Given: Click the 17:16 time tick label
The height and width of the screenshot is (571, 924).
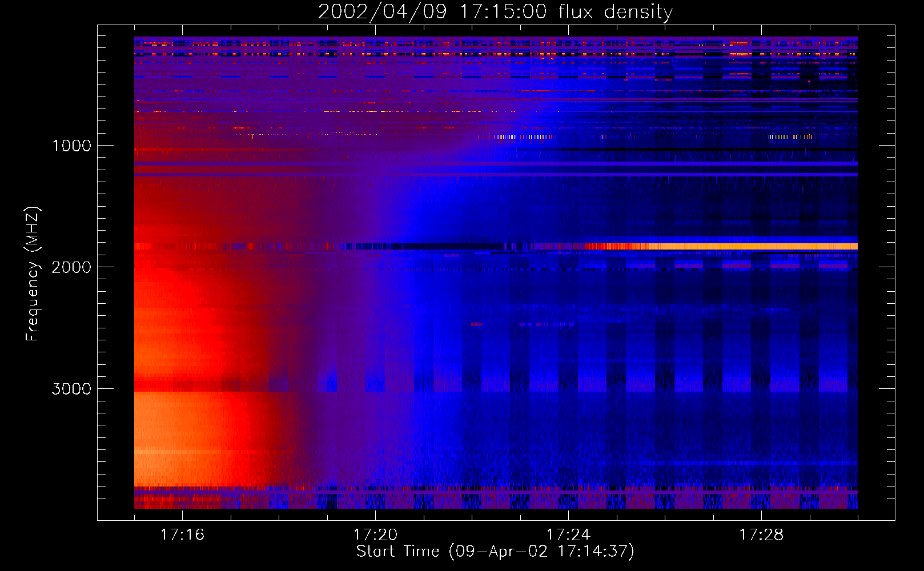Looking at the screenshot, I should (182, 534).
